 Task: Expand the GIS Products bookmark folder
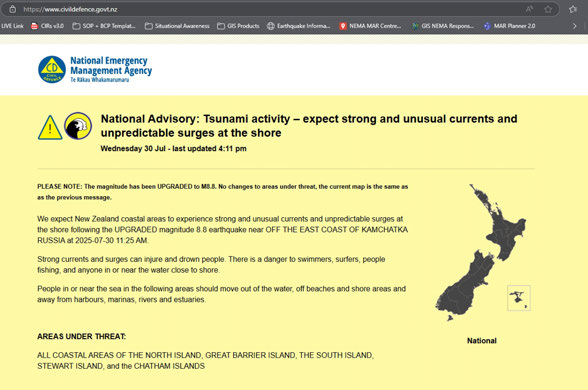coord(238,26)
